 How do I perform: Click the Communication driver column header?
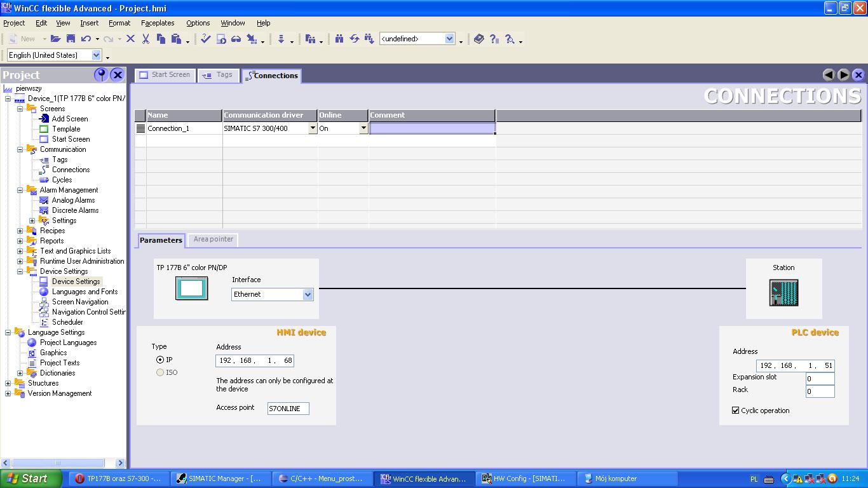pyautogui.click(x=270, y=115)
